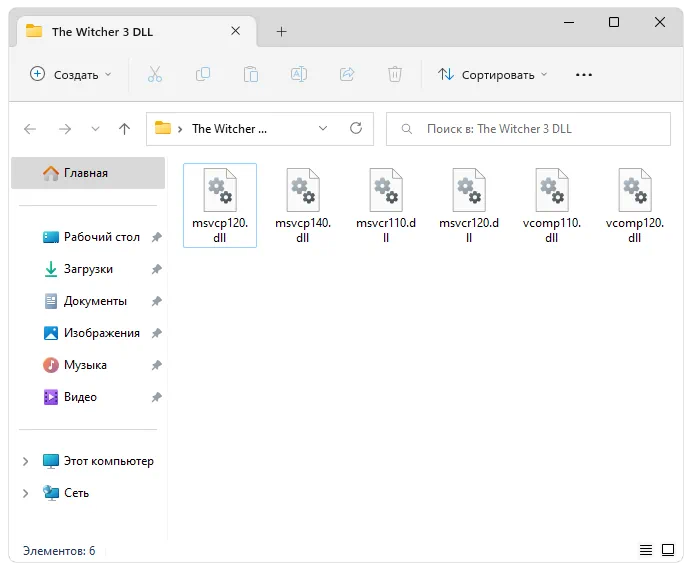This screenshot has width=688, height=567.
Task: Click the pin icon beside Изображения
Action: [x=157, y=333]
